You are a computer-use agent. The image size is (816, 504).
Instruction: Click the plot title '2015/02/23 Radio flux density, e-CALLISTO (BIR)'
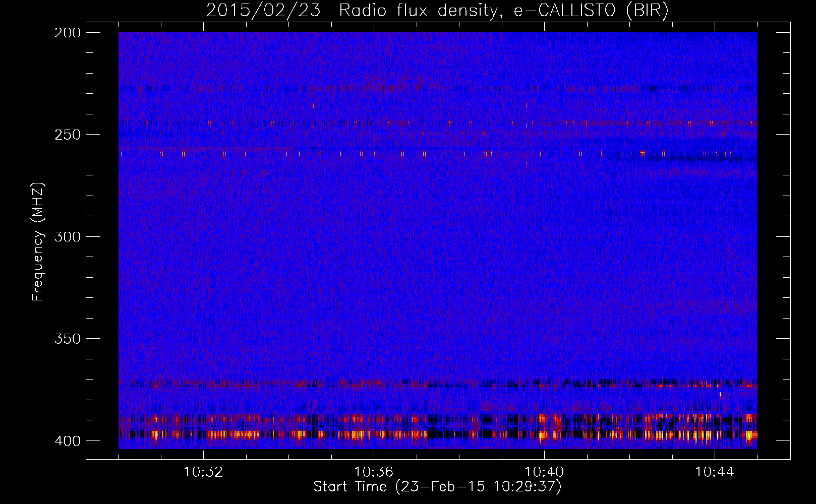tap(437, 11)
